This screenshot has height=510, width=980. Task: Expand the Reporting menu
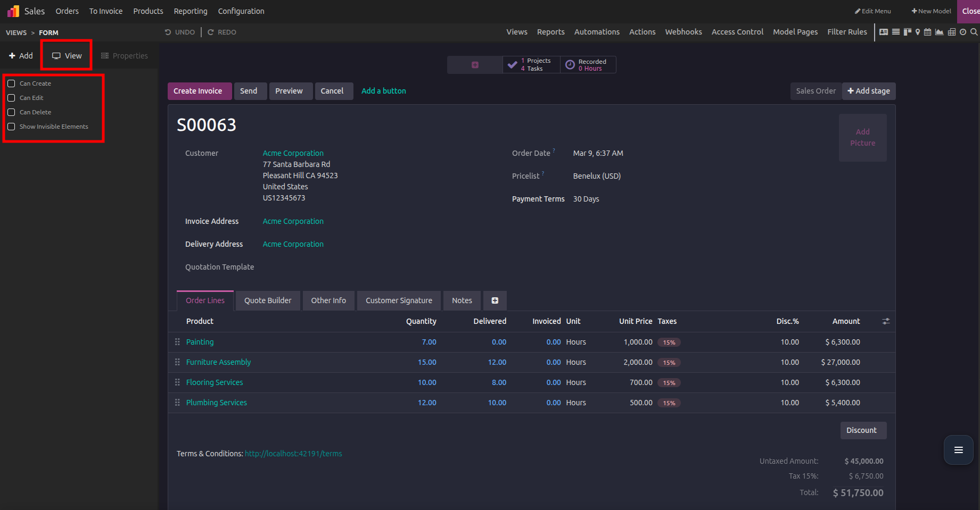point(191,11)
